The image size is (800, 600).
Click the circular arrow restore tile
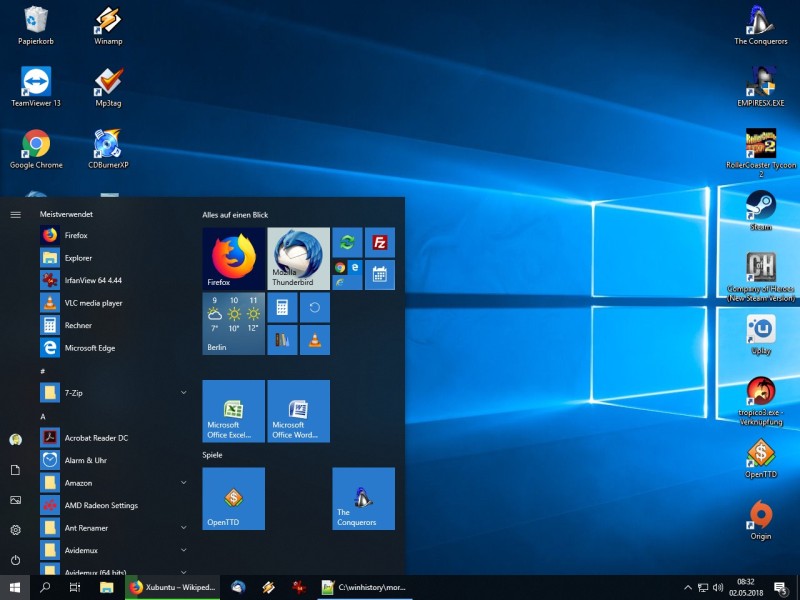point(315,307)
